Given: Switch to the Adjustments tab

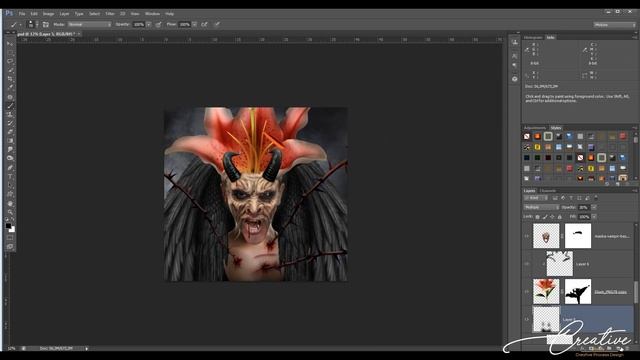Looking at the screenshot, I should [x=535, y=128].
